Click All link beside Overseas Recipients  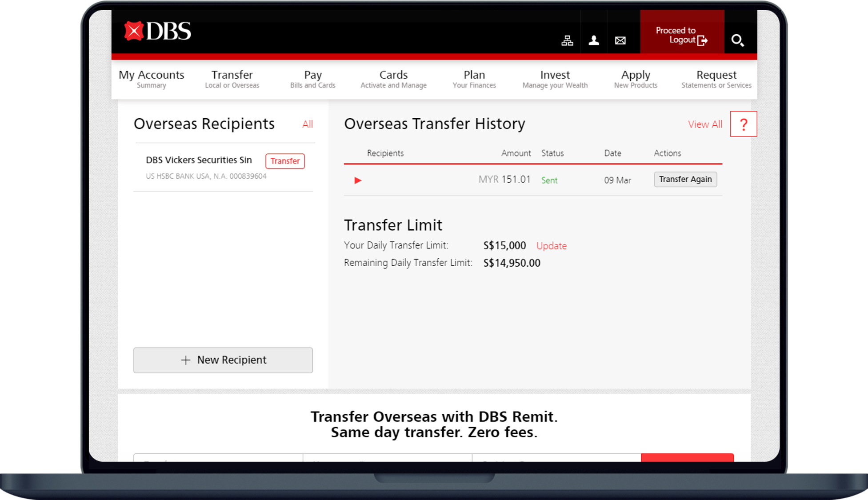308,124
